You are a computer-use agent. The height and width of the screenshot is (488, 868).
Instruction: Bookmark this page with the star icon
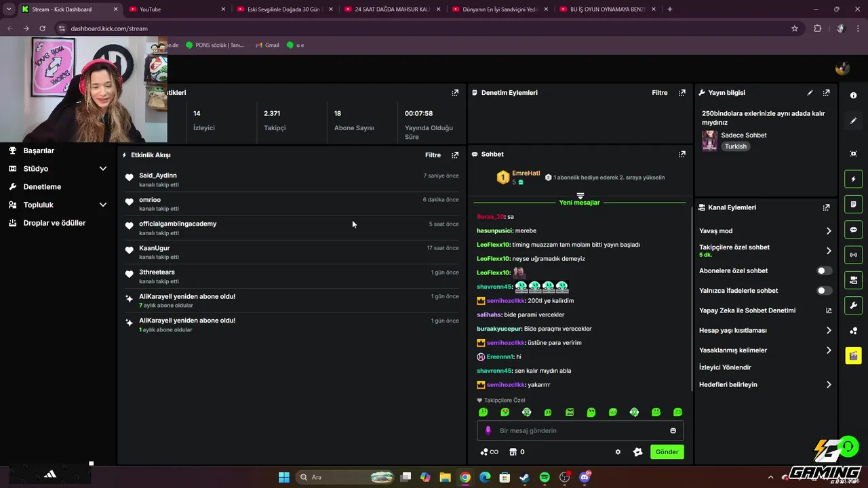tap(795, 28)
